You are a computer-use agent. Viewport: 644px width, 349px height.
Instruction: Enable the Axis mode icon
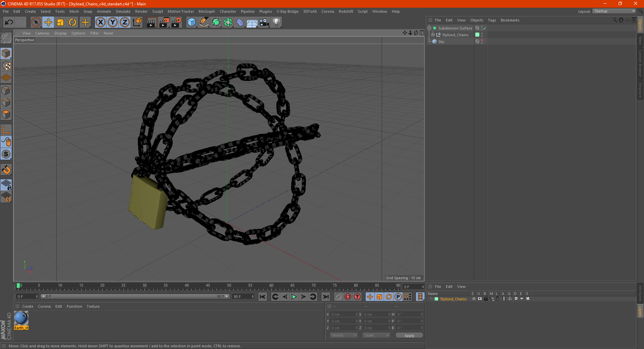(6, 130)
